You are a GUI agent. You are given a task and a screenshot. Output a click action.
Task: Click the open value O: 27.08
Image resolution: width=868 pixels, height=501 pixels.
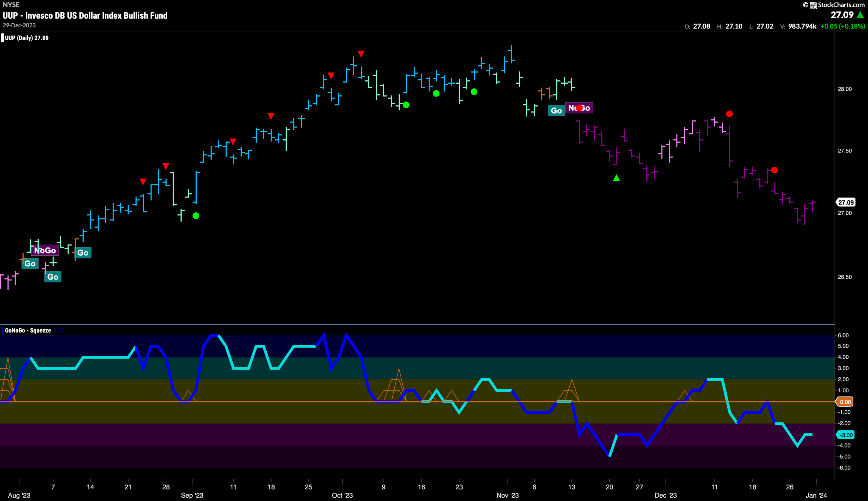pos(697,26)
